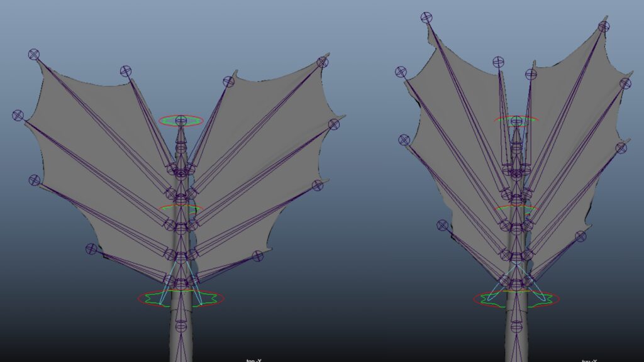The height and width of the screenshot is (362, 644).
Task: Click left fin's inner upper-right joint tip
Action: pos(228,82)
